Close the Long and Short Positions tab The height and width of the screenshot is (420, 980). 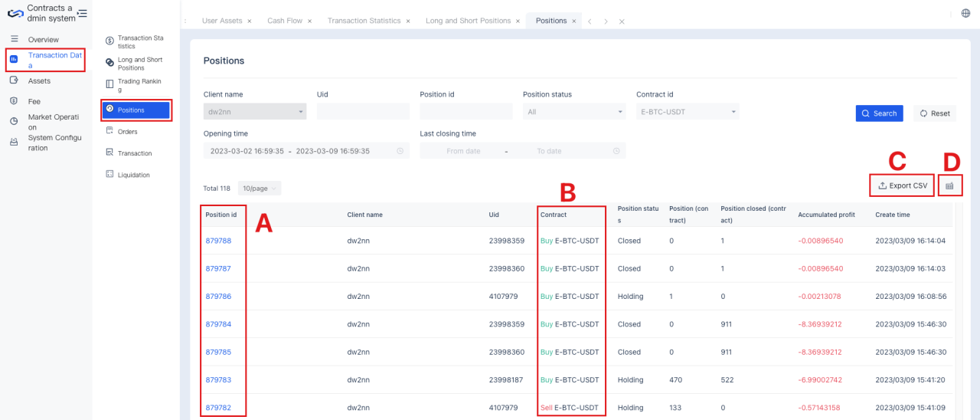(x=518, y=21)
